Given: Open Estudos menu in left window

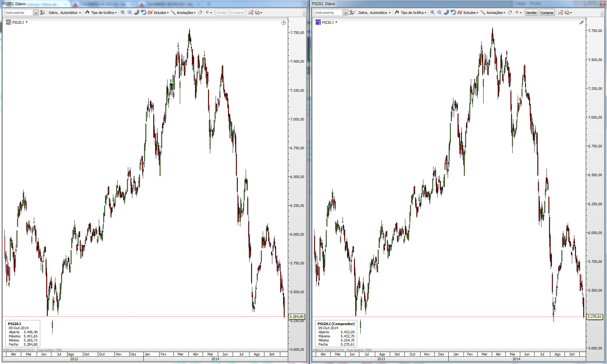Looking at the screenshot, I should pos(158,13).
